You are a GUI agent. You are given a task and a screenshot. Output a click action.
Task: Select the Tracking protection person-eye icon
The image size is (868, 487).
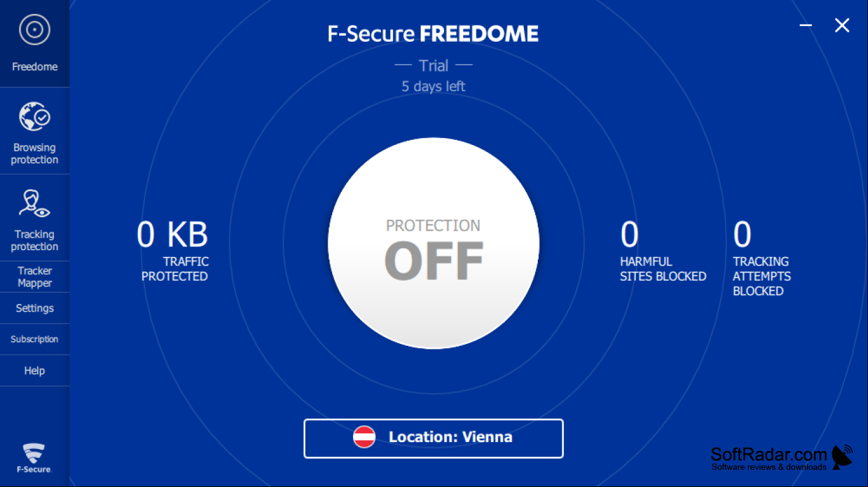point(34,203)
